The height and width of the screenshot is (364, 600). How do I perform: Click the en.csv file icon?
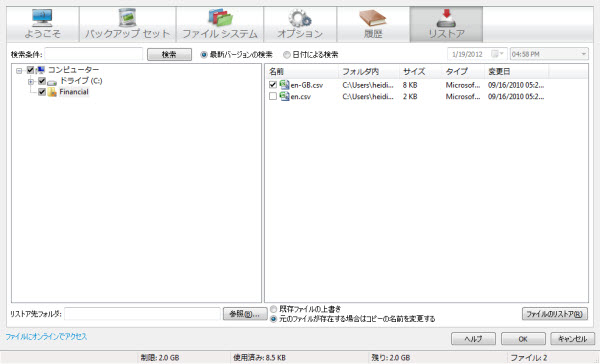[x=284, y=96]
